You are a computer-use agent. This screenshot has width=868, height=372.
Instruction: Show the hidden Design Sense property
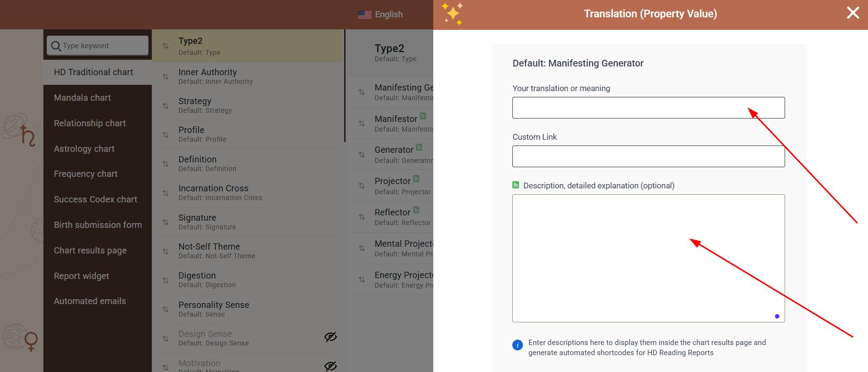(x=330, y=337)
